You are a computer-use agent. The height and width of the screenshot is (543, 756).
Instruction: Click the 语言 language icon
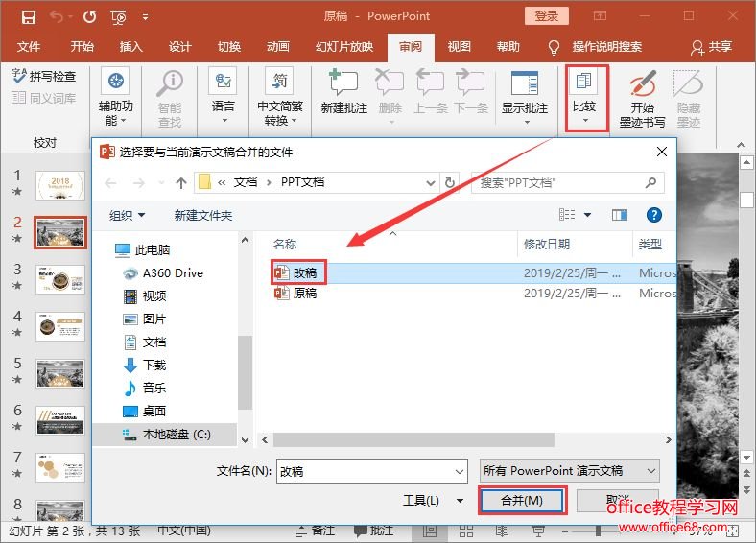click(x=223, y=81)
